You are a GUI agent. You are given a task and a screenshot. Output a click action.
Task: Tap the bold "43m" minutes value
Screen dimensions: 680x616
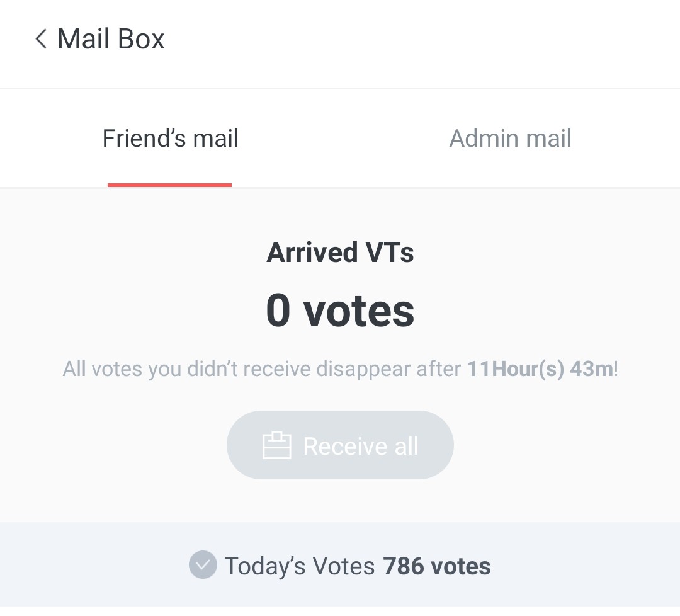591,368
